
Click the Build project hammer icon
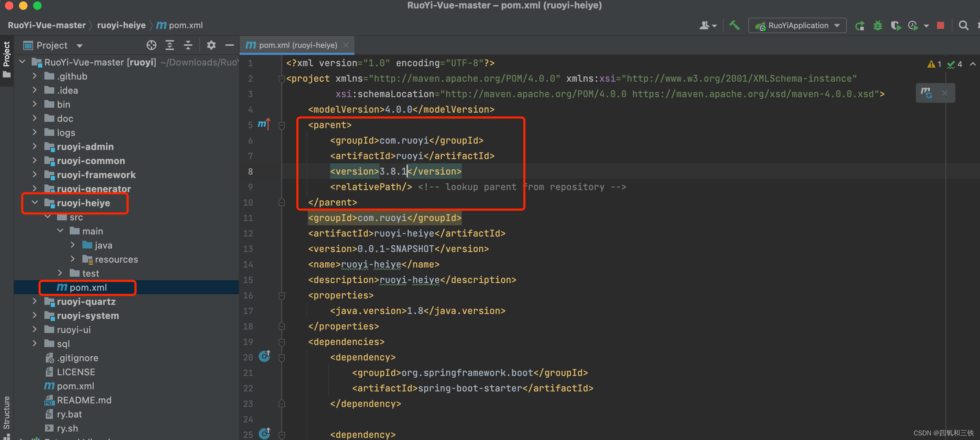[x=734, y=25]
